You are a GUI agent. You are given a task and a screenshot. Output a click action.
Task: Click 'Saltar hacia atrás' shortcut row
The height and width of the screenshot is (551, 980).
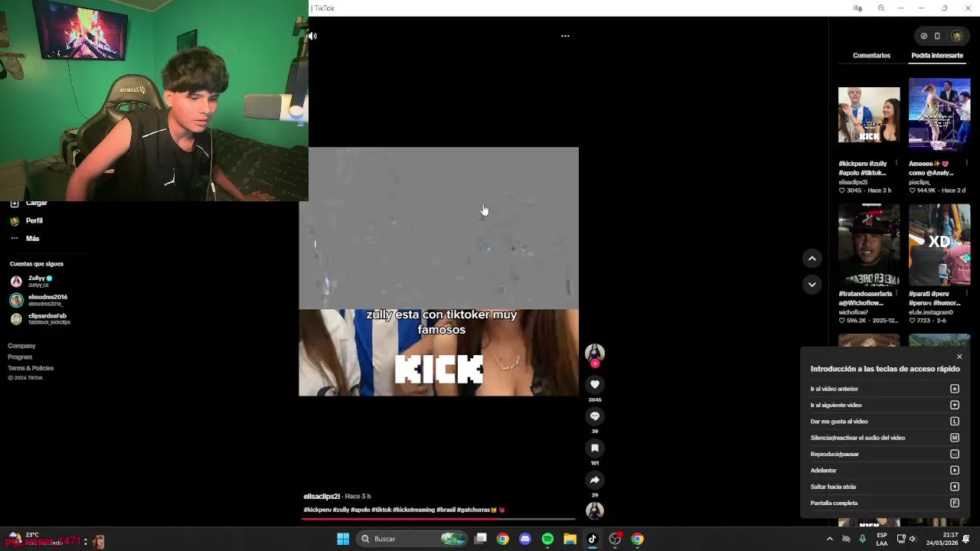884,487
